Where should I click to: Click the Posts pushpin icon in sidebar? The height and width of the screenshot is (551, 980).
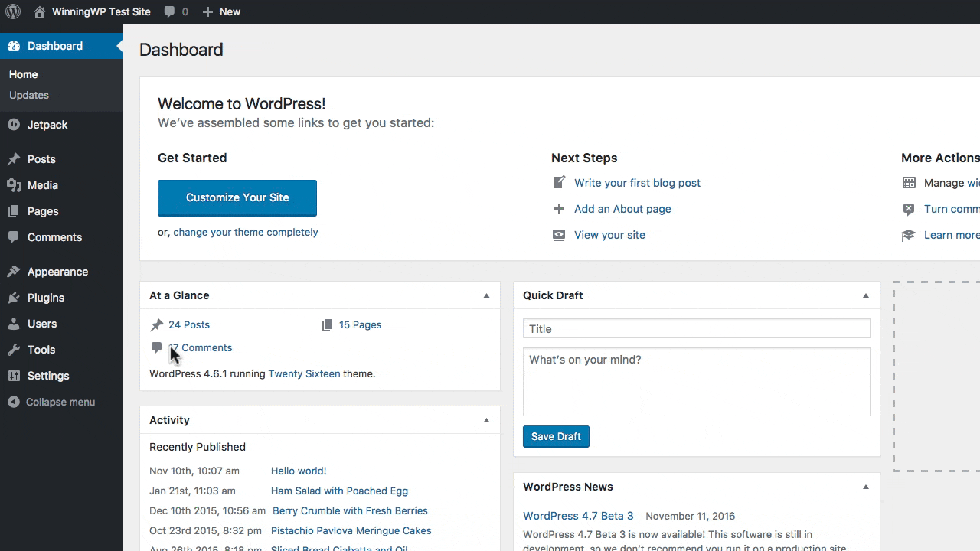click(14, 159)
